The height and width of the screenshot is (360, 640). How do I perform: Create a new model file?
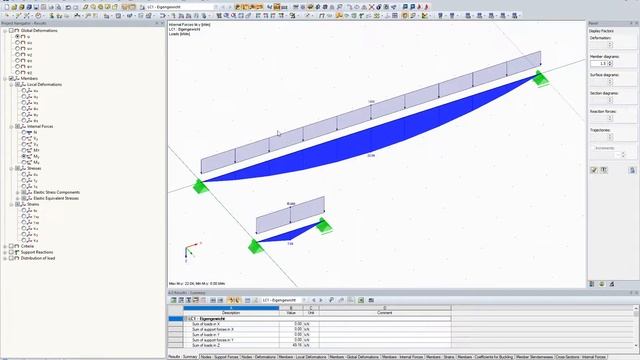pyautogui.click(x=7, y=7)
